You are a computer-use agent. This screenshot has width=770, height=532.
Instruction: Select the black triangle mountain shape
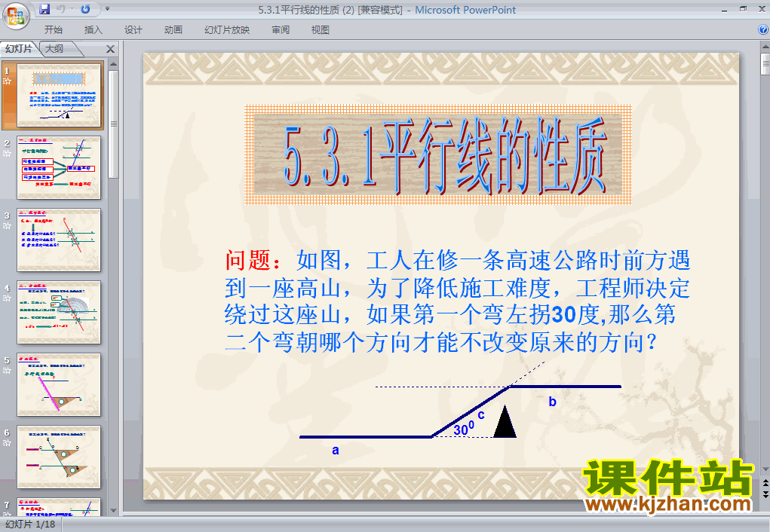505,420
